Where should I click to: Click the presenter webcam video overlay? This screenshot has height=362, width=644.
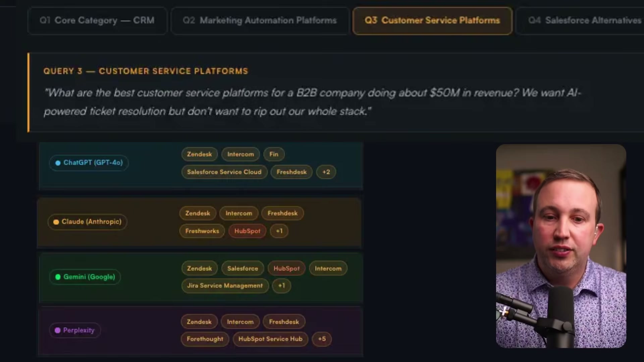[x=561, y=246]
